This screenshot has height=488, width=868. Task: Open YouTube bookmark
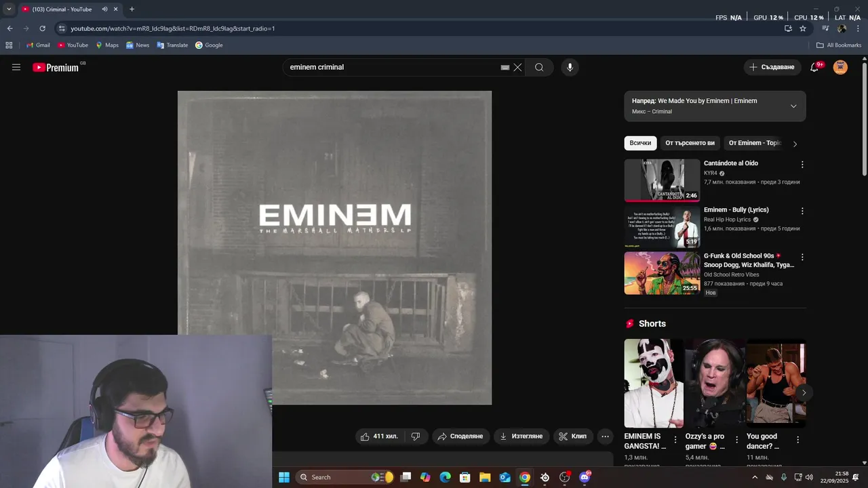pyautogui.click(x=73, y=45)
